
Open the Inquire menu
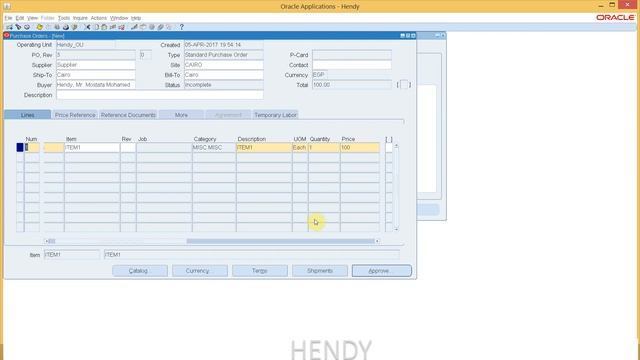[x=80, y=18]
